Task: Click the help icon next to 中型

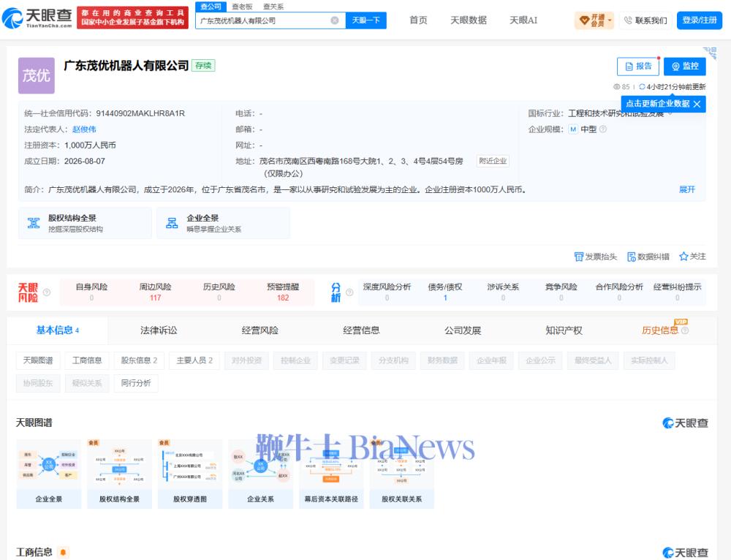Action: click(603, 129)
